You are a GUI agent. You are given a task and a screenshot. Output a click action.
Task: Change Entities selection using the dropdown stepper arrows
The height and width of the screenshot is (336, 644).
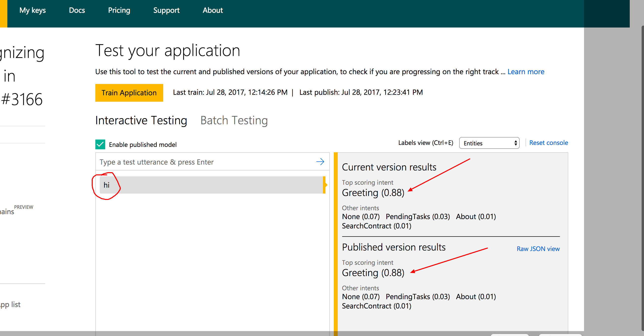click(515, 143)
